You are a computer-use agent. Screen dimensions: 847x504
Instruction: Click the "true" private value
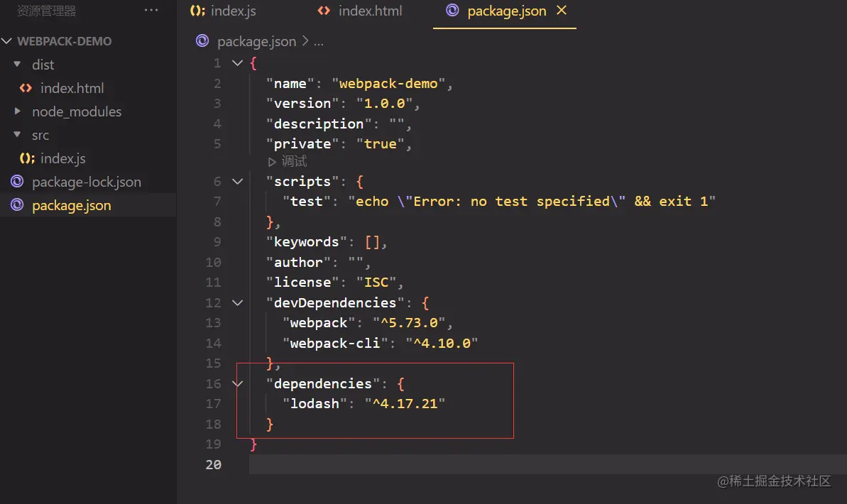coord(381,143)
